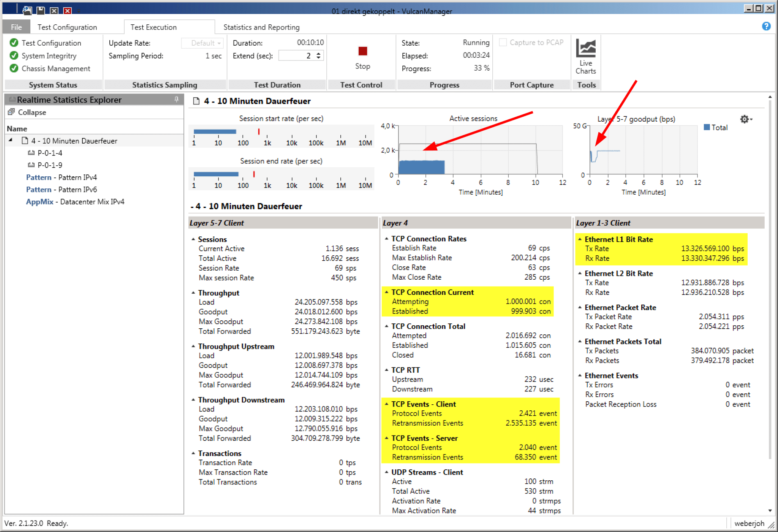The image size is (778, 532).
Task: Click the Session end rate gauge bar
Action: (216, 174)
